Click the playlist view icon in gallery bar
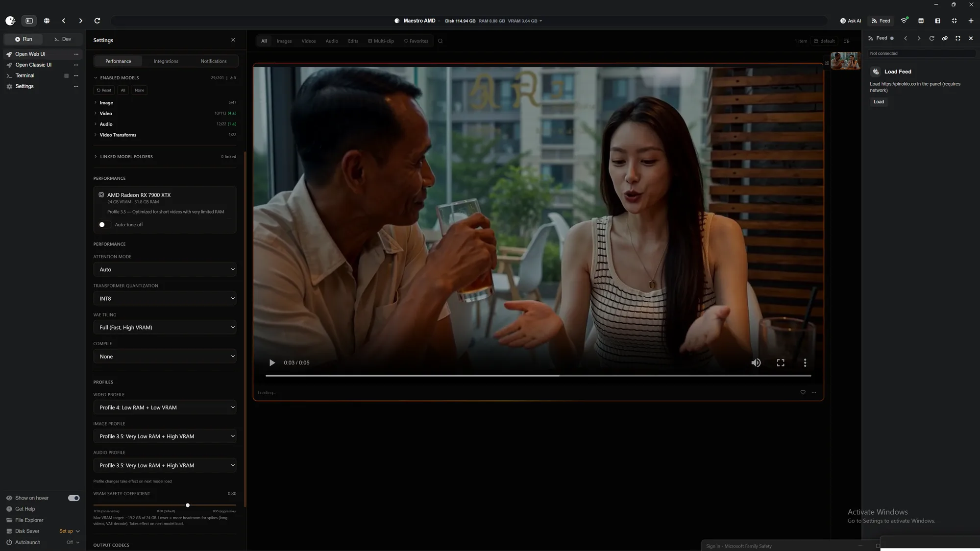Image resolution: width=980 pixels, height=551 pixels. pos(846,41)
